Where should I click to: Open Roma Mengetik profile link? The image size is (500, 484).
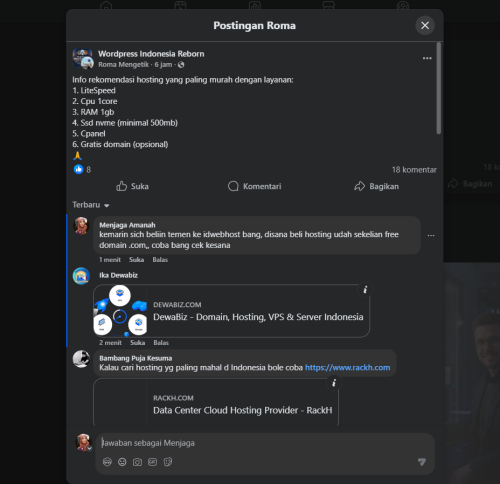123,65
